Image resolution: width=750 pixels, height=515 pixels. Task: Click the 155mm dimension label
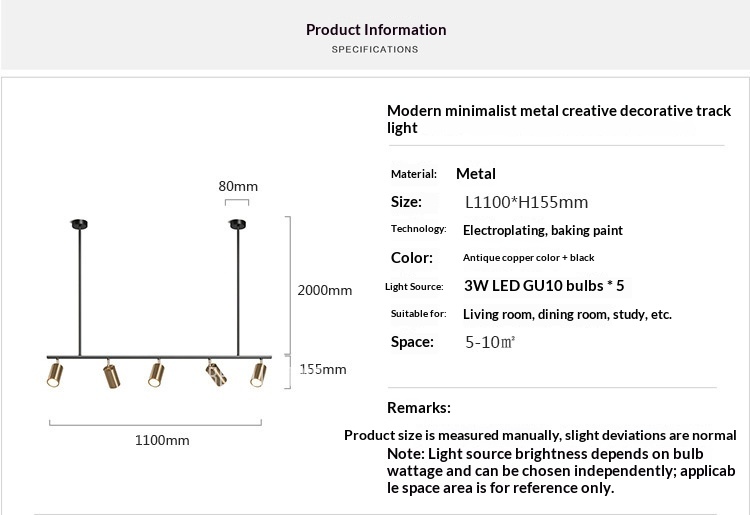[324, 369]
